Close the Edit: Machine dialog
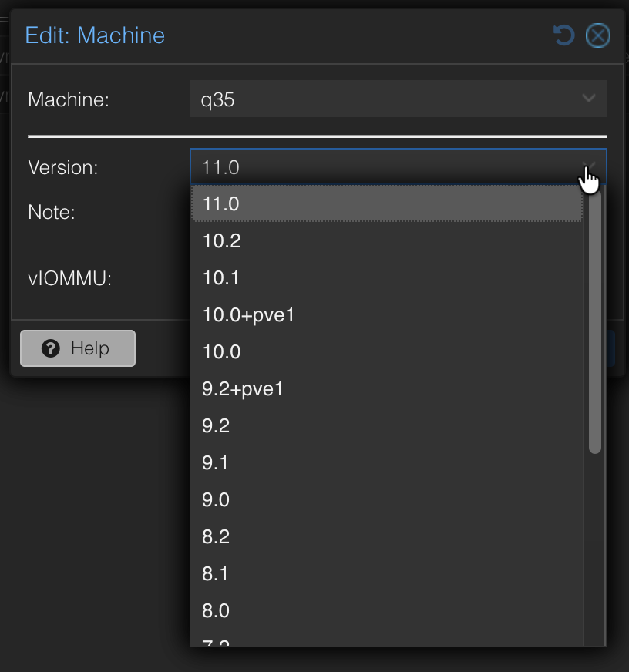The image size is (629, 672). [597, 35]
